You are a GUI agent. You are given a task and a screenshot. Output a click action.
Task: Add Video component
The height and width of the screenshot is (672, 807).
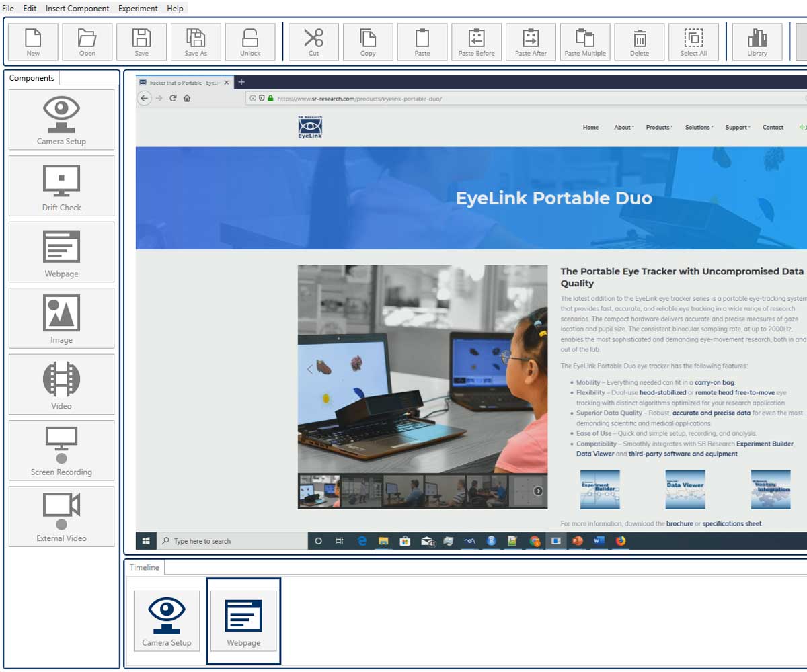[x=61, y=384]
